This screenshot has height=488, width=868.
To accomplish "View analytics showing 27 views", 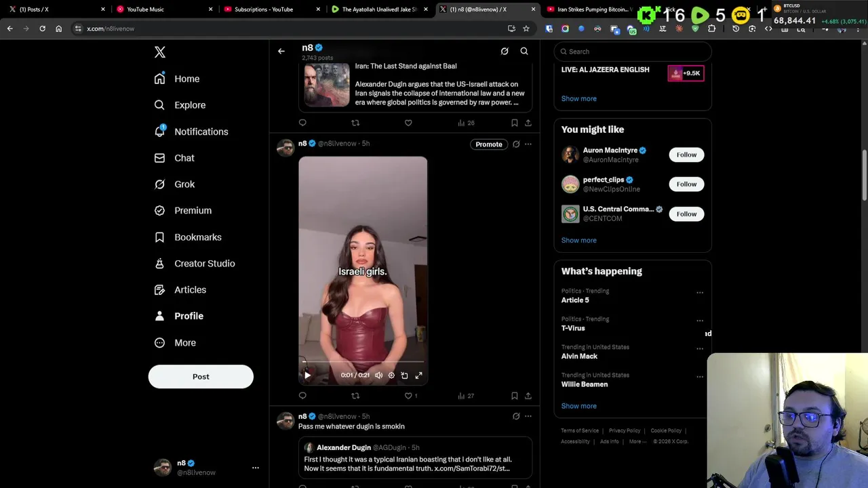I will [466, 396].
